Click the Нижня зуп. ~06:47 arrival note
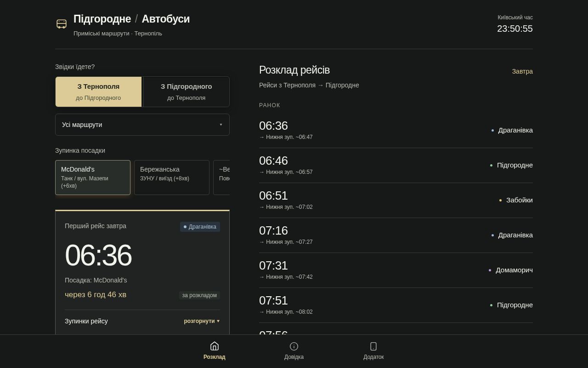Viewport: 588px width, 368px height. pyautogui.click(x=286, y=137)
